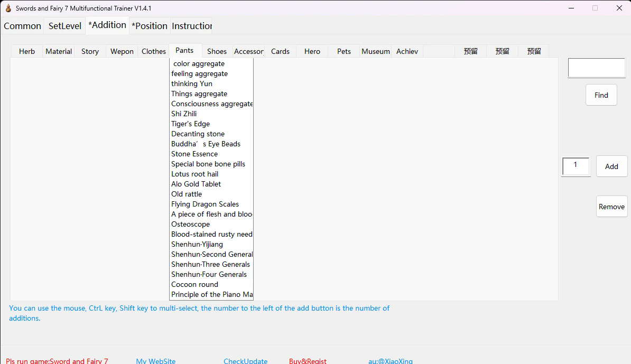Select 'color aggregate' in the list
The width and height of the screenshot is (631, 364).
(211, 63)
